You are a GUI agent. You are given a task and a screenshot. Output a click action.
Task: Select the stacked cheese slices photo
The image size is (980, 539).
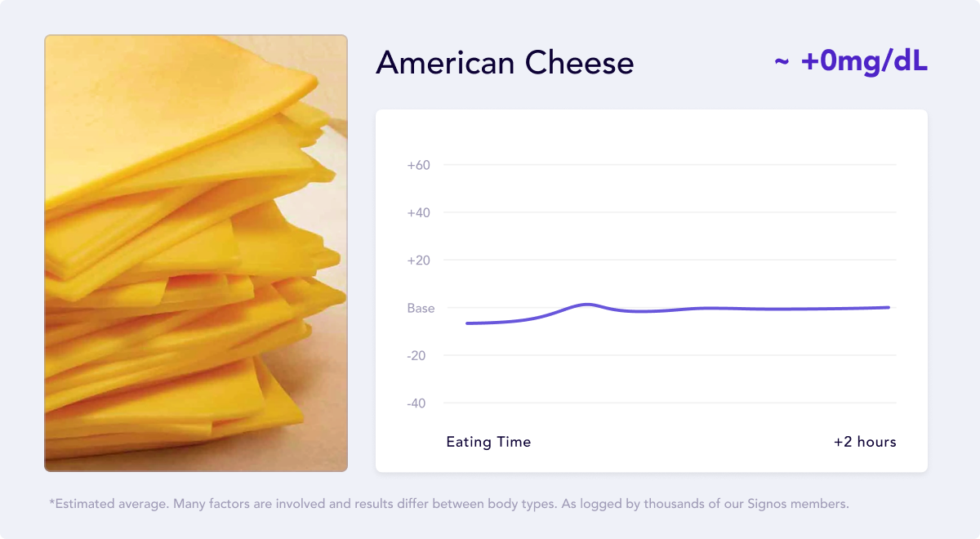click(196, 253)
